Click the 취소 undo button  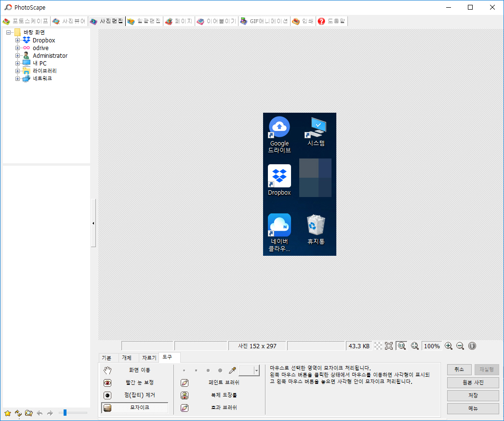[459, 369]
